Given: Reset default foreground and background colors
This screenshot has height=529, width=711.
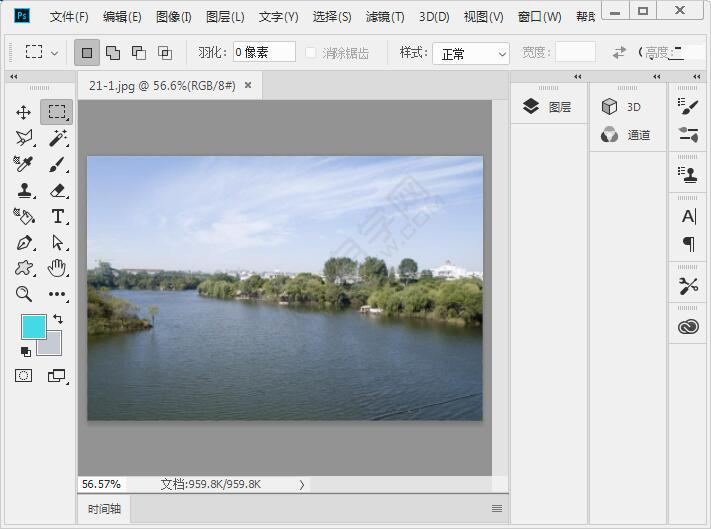Looking at the screenshot, I should pos(26,351).
